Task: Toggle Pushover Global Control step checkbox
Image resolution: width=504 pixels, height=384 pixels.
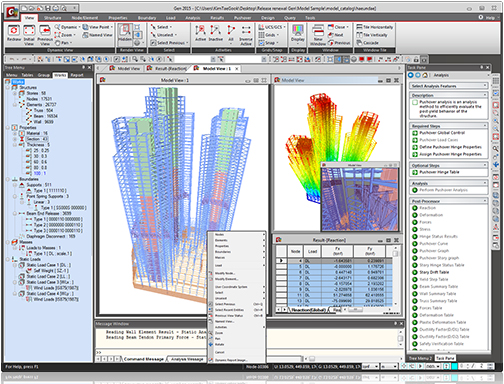Action: click(415, 133)
